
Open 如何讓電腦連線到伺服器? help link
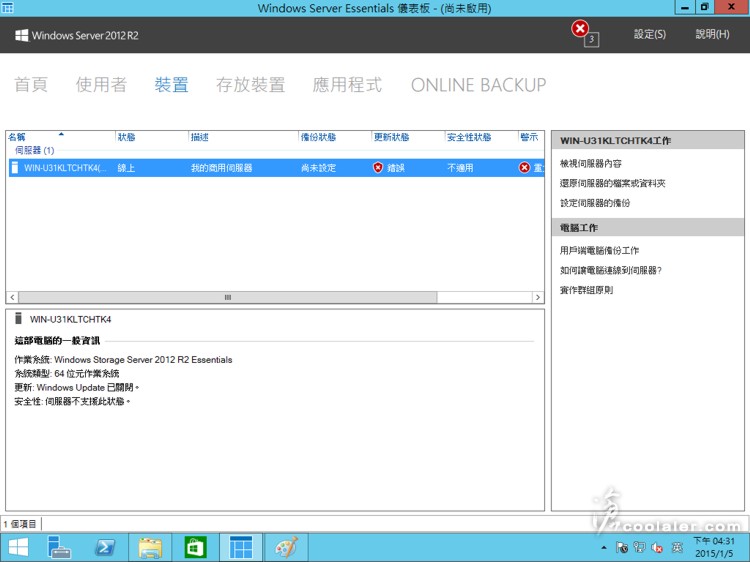611,270
